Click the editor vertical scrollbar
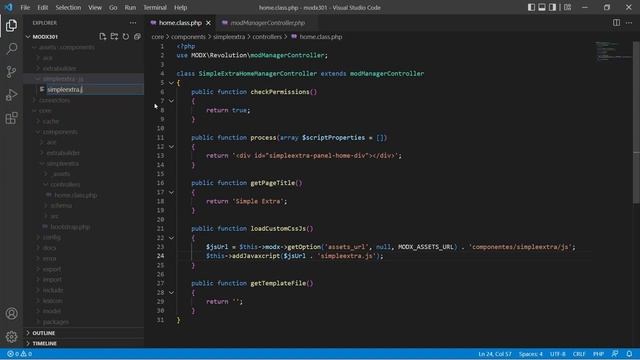Viewport: 640px width, 360px height. click(636, 122)
